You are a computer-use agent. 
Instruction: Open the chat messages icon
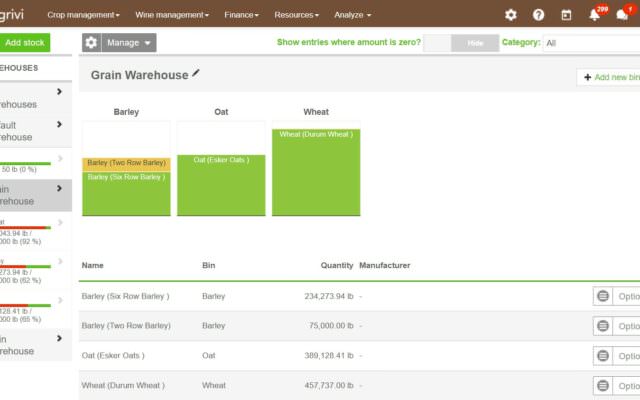click(x=622, y=15)
